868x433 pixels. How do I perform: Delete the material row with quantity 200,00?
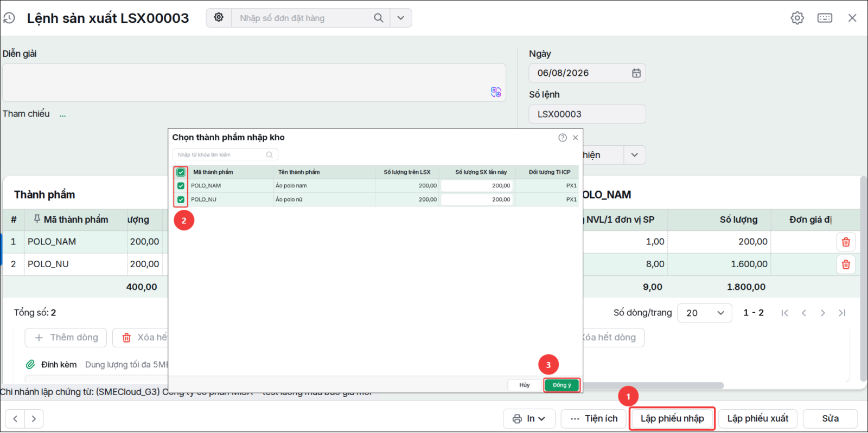point(846,242)
